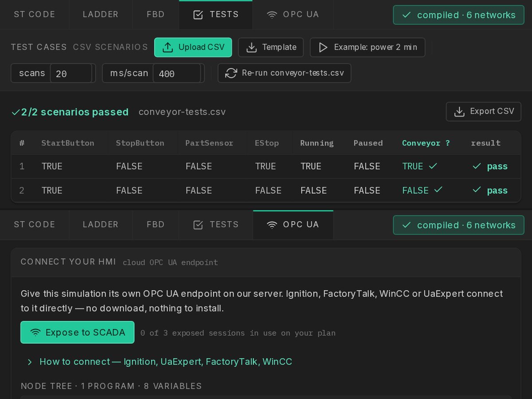Click the download icon on Template button
532x399 pixels.
pyautogui.click(x=251, y=47)
